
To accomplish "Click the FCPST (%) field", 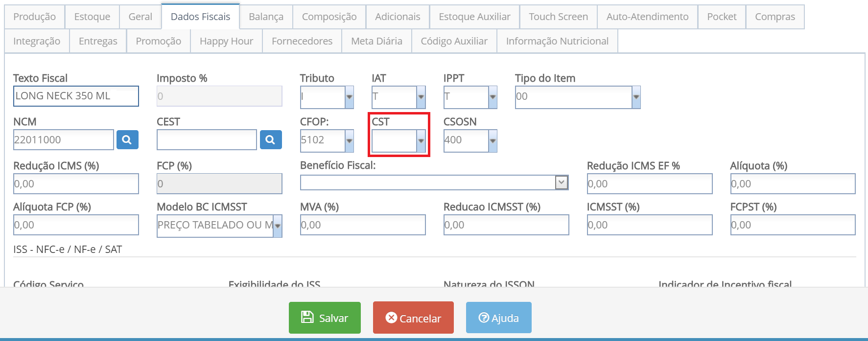I will point(793,225).
